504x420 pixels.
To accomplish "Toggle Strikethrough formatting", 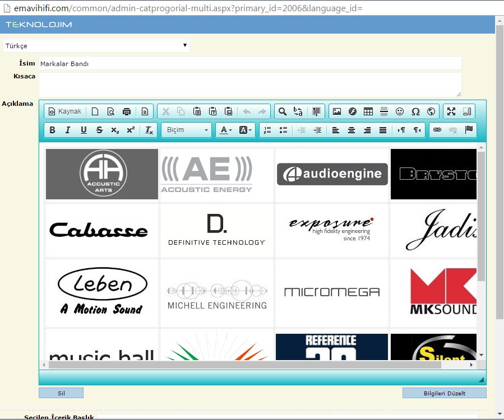I will (x=99, y=130).
